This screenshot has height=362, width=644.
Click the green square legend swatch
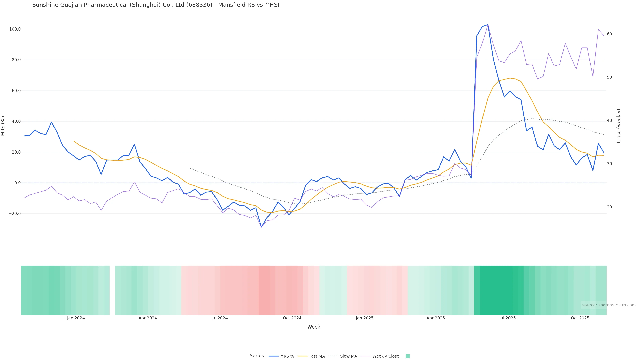click(408, 356)
